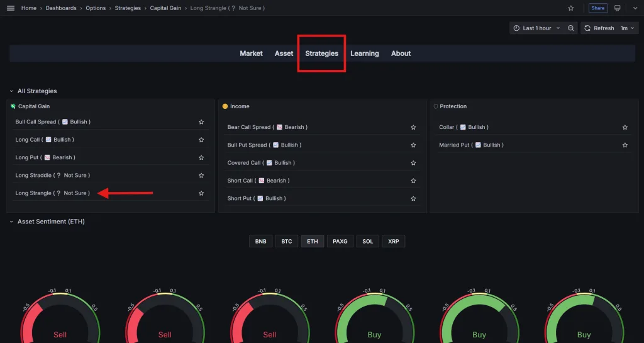Viewport: 644px width, 343px height.
Task: Collapse the All Strategies section
Action: coord(11,91)
